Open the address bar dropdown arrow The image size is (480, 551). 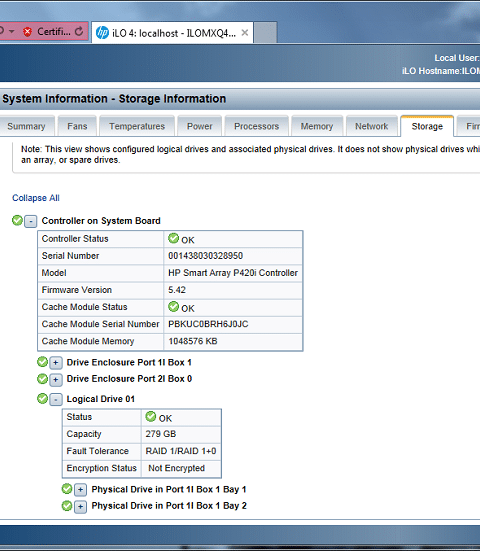[12, 32]
